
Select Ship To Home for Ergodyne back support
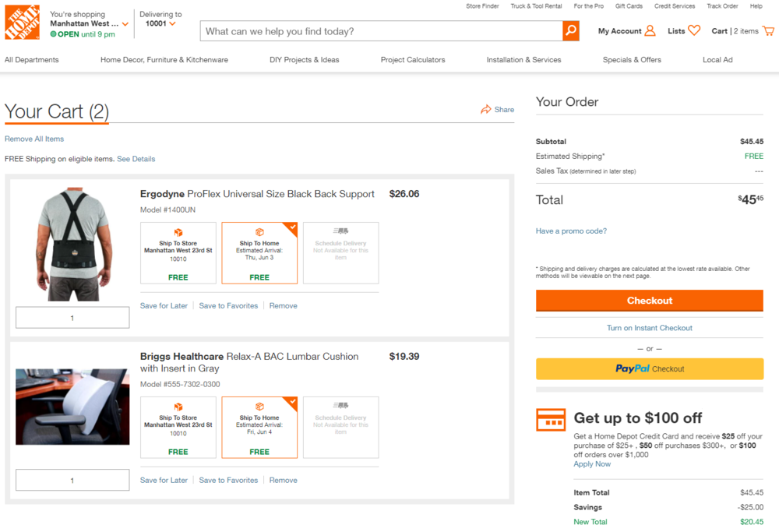259,253
